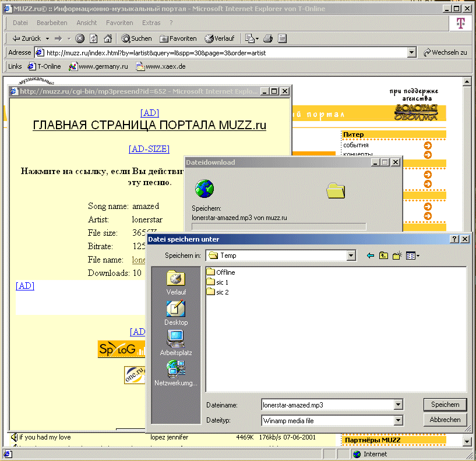Click the [AD] link below Downloads

[x=25, y=286]
